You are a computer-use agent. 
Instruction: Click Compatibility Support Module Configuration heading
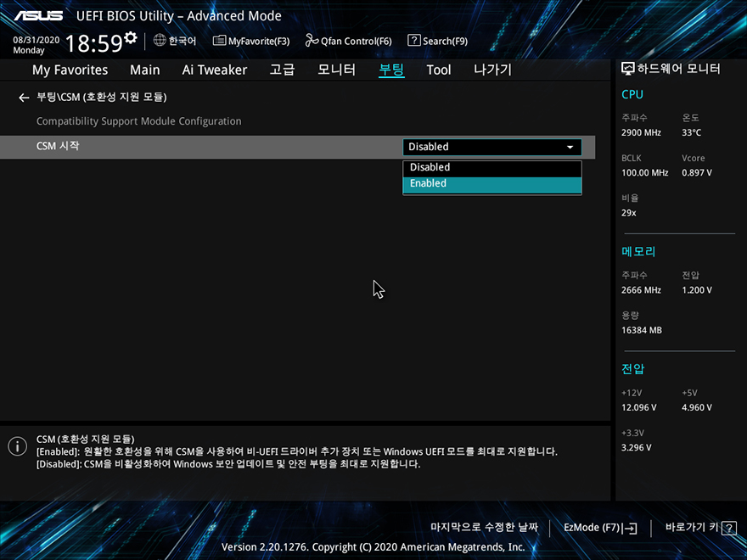138,121
